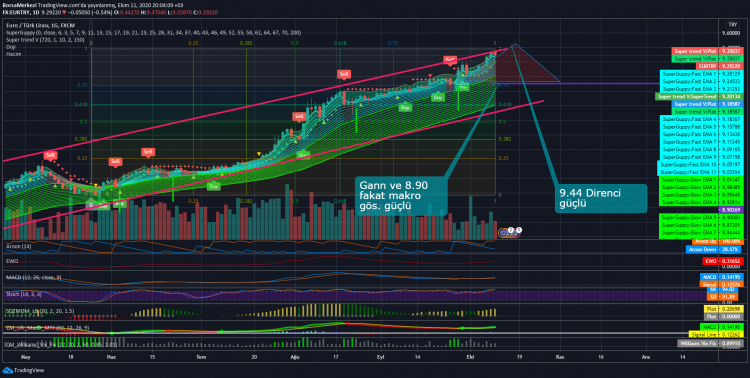The image size is (750, 378).
Task: Click the SuperGuppy:Slow EMA 4 label
Action: [x=701, y=202]
